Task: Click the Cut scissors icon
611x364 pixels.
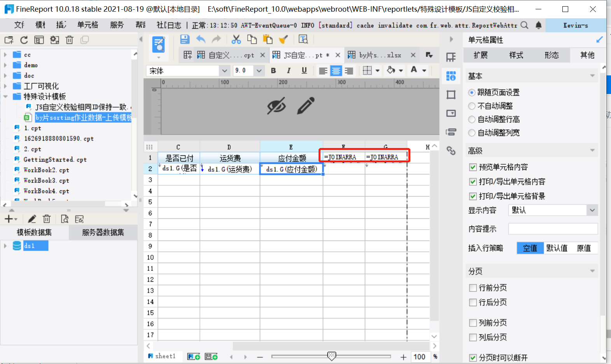Action: point(236,39)
